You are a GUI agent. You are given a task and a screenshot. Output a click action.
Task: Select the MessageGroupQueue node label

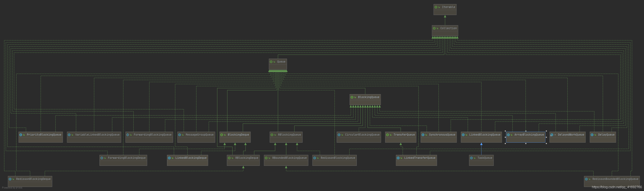click(199, 135)
